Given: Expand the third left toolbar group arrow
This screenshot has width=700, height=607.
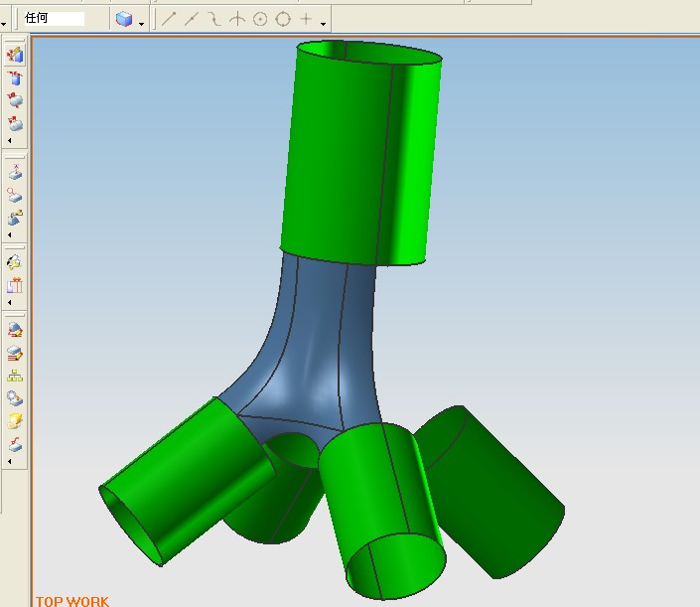Looking at the screenshot, I should 9,302.
